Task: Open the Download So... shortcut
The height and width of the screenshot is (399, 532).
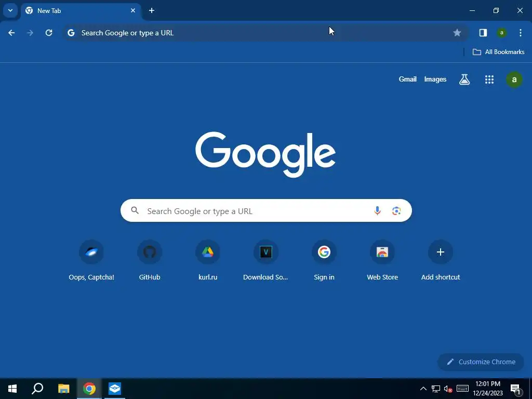Action: tap(265, 261)
